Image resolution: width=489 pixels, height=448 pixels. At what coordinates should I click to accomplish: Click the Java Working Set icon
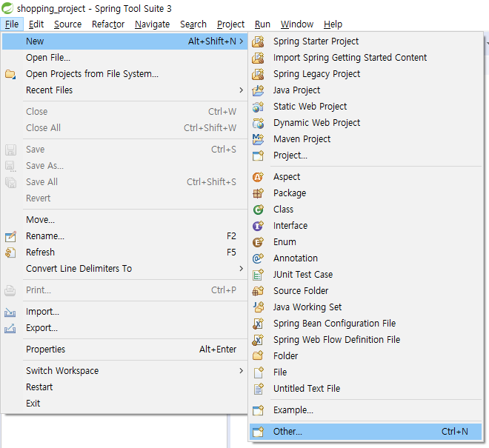click(x=258, y=307)
